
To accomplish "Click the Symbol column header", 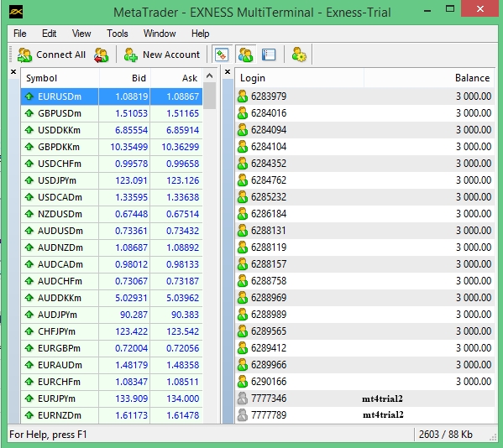I will [x=60, y=78].
